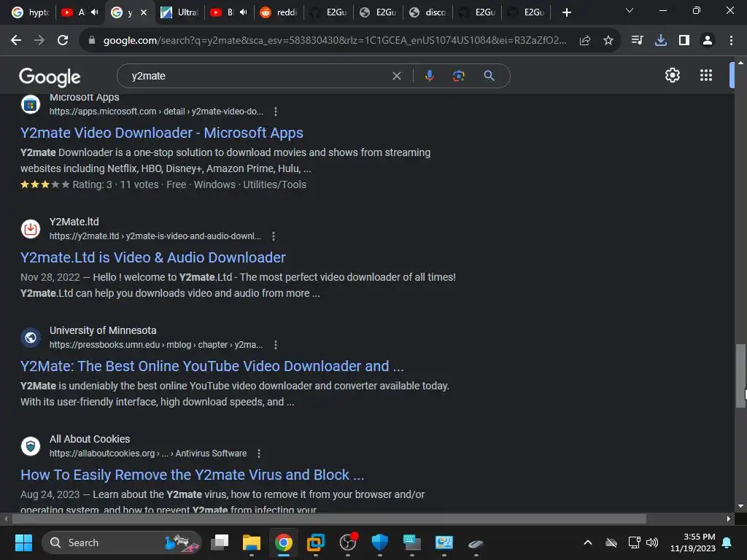Screen dimensions: 747x560
Task: Click the Microsoft Apps site favicon
Action: click(x=31, y=104)
